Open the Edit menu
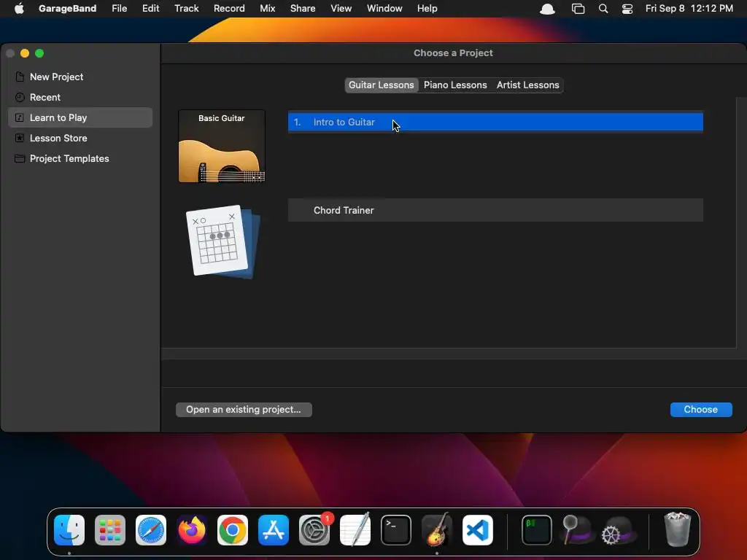This screenshot has height=560, width=747. click(150, 9)
